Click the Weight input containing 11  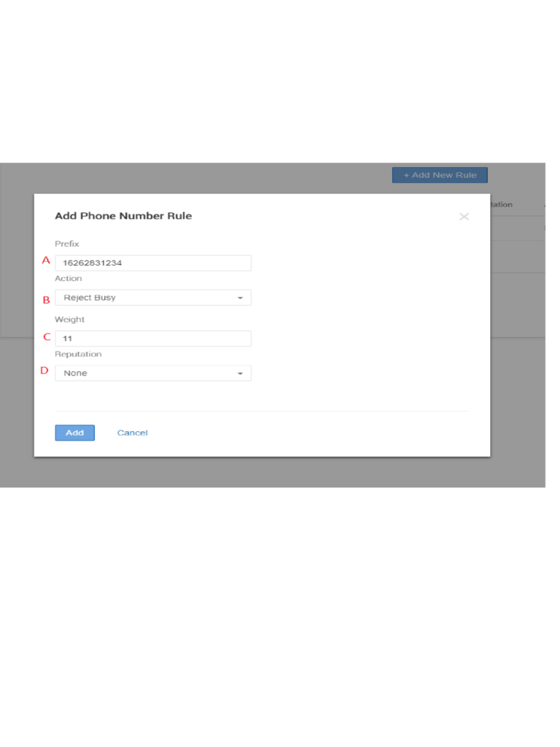153,338
